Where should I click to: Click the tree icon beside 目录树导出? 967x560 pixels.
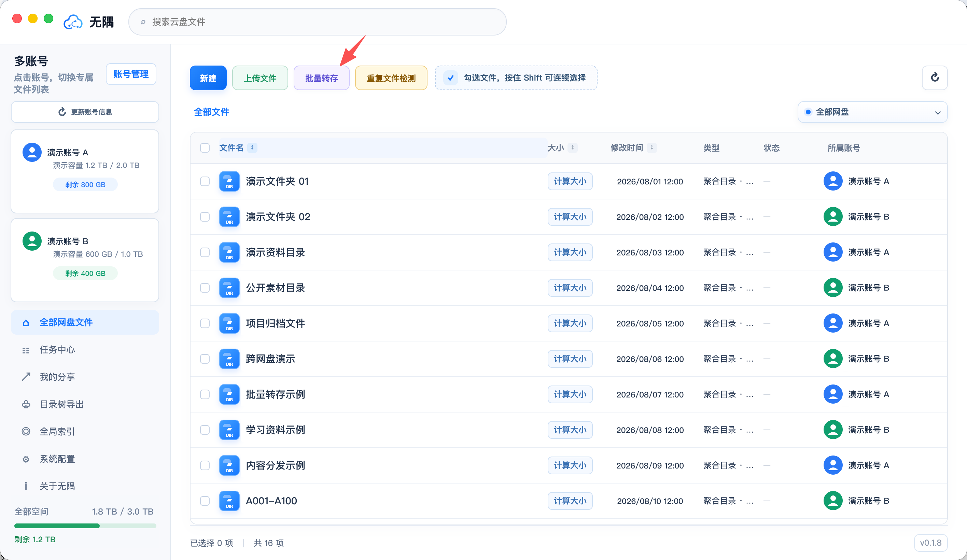(26, 405)
